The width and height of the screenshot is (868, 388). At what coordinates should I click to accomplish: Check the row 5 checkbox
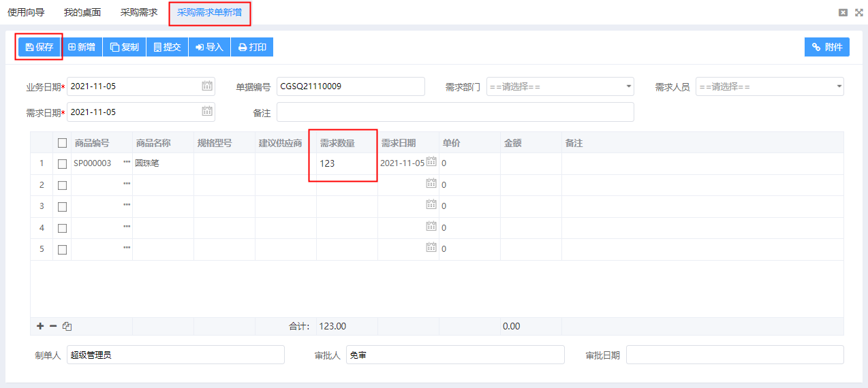pyautogui.click(x=62, y=250)
